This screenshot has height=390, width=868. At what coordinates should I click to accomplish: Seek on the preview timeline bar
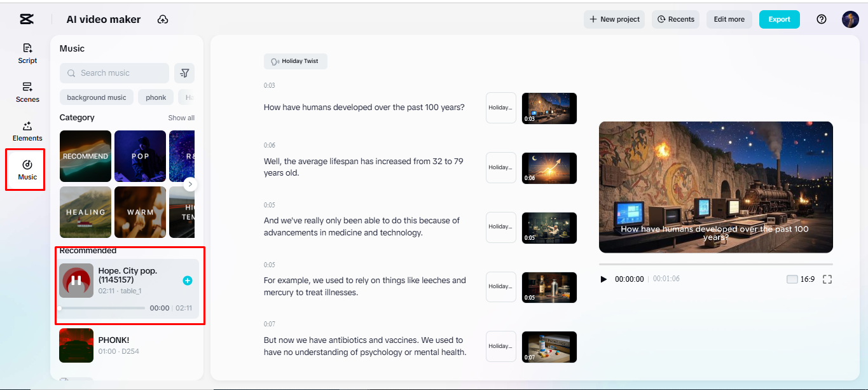coord(715,264)
